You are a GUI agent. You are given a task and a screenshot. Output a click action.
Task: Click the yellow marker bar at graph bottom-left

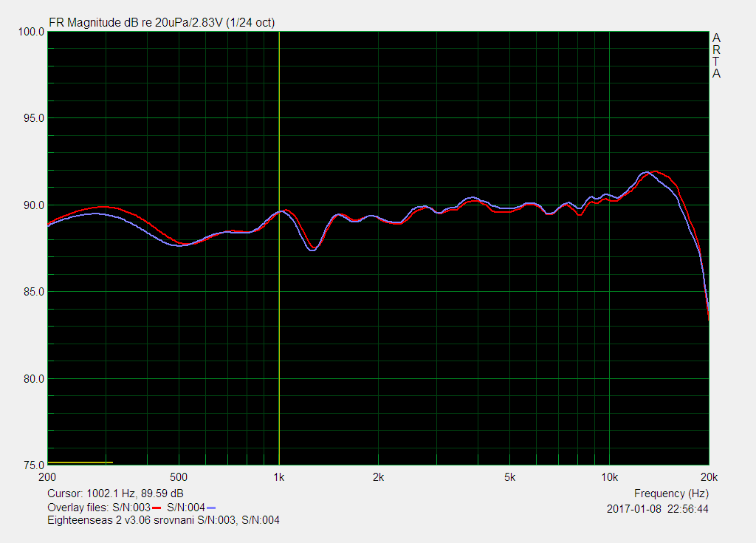point(80,462)
